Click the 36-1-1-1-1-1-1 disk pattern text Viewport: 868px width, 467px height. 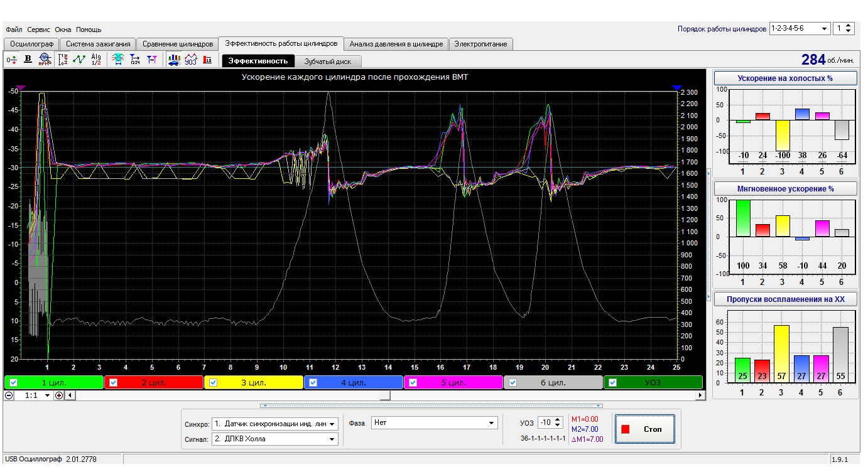(543, 439)
